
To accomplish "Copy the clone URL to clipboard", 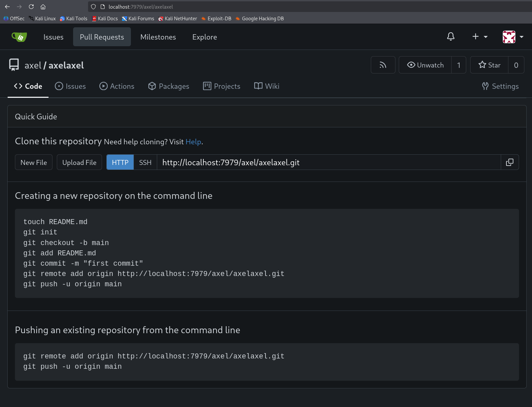I will coord(509,162).
